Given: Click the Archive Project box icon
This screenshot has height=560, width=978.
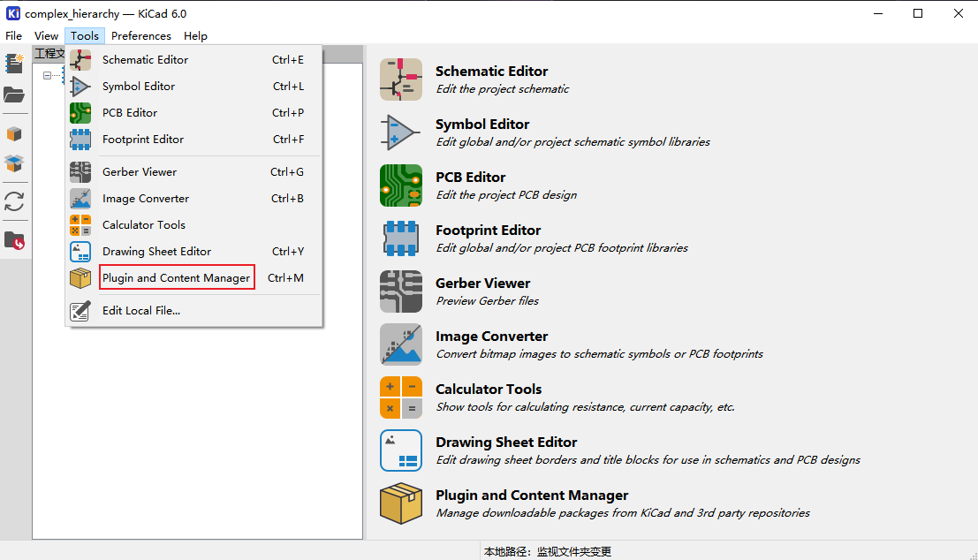Looking at the screenshot, I should click(14, 134).
